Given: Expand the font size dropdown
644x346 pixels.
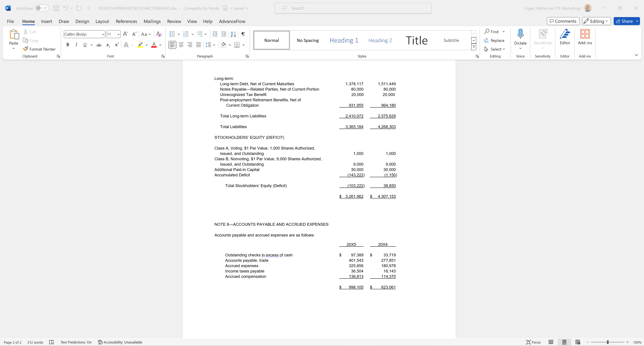Looking at the screenshot, I should click(118, 34).
